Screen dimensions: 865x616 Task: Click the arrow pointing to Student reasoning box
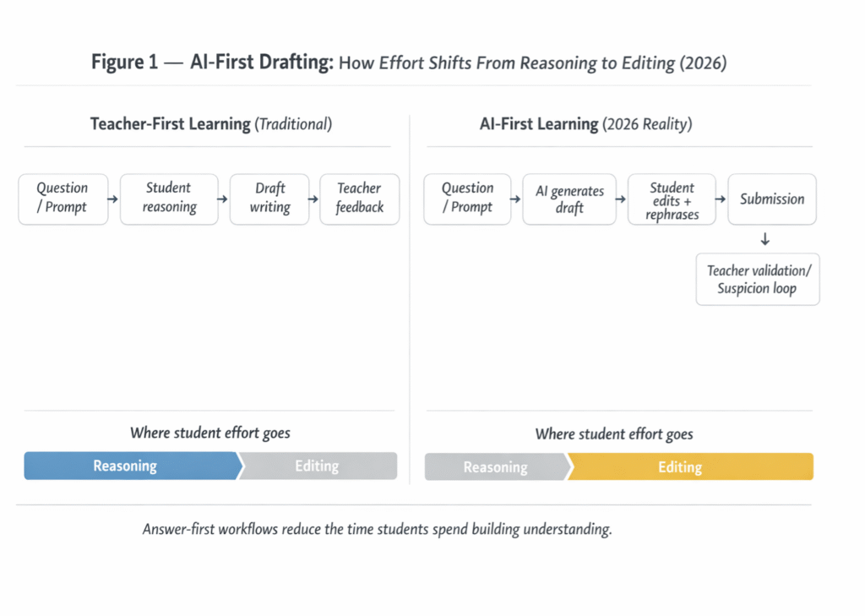(114, 199)
